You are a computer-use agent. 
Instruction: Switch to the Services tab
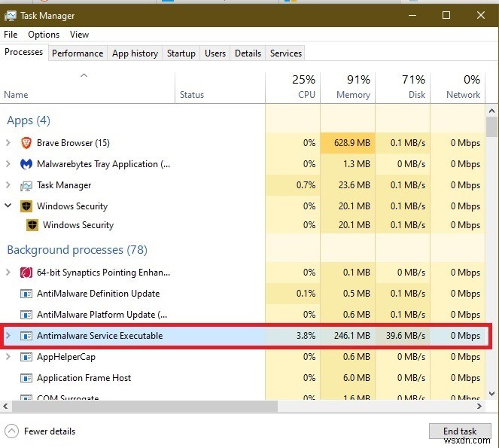click(286, 53)
